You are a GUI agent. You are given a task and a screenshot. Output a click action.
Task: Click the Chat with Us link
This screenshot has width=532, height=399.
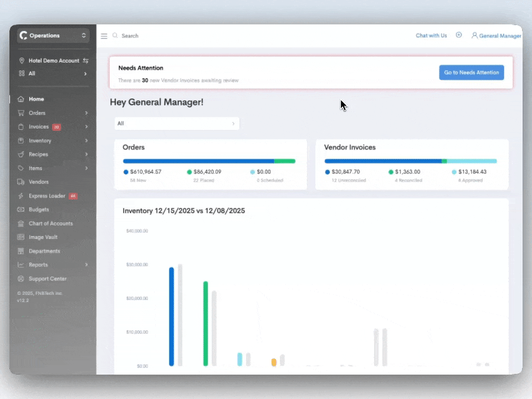(431, 35)
